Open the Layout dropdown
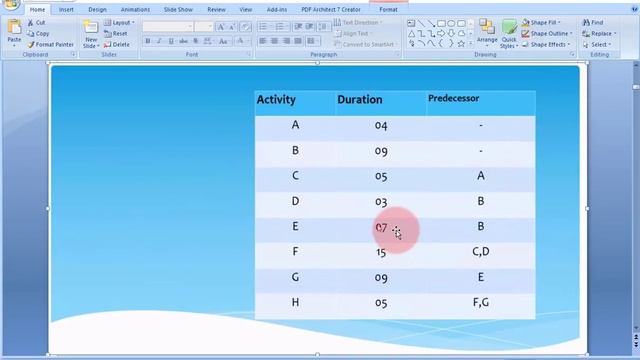640x360 pixels. coord(119,23)
